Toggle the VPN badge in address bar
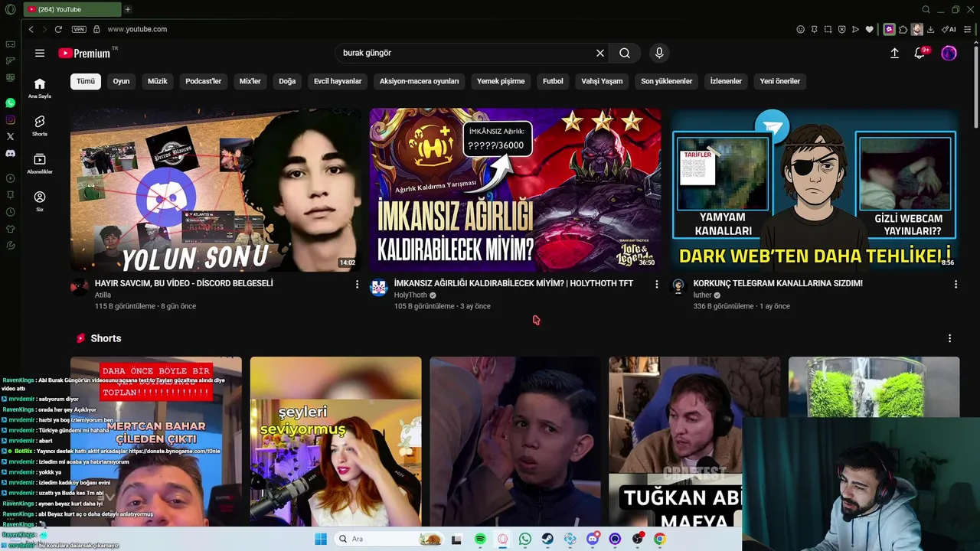The width and height of the screenshot is (980, 551). click(79, 29)
